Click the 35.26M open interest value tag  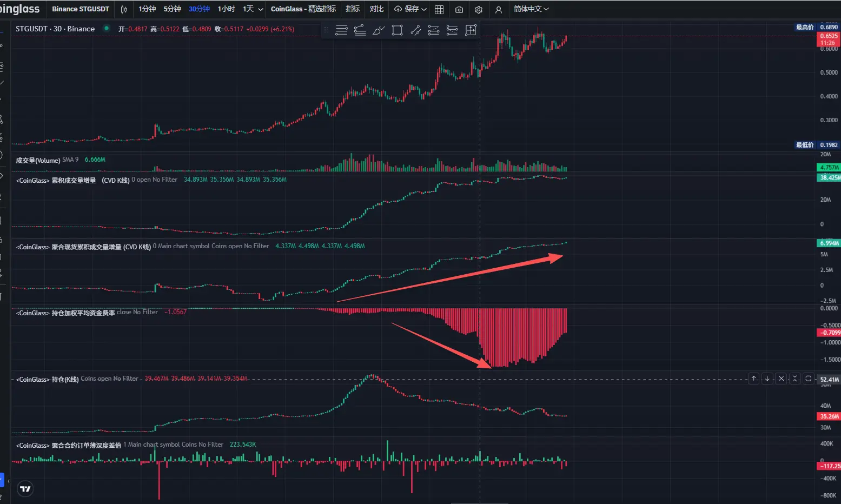click(x=829, y=416)
